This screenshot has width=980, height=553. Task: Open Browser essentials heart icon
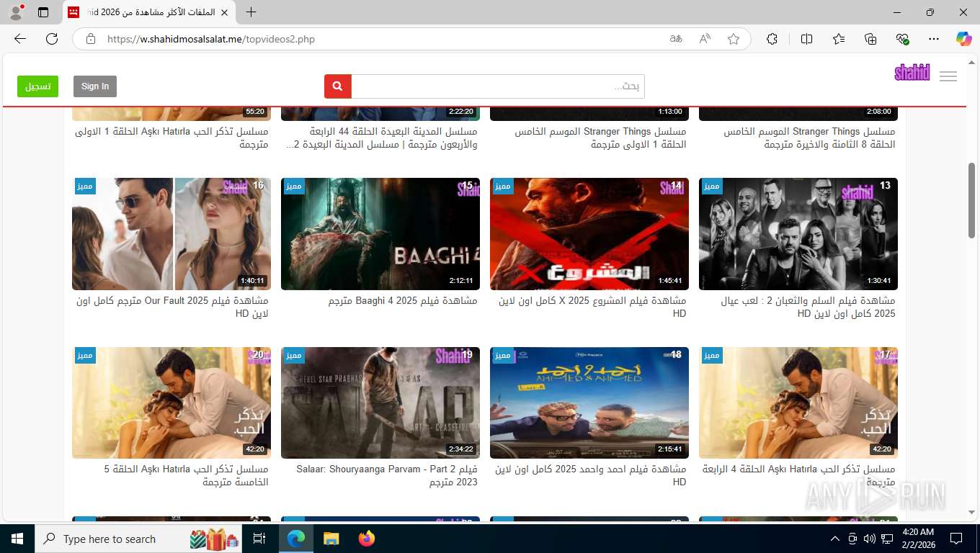[902, 39]
